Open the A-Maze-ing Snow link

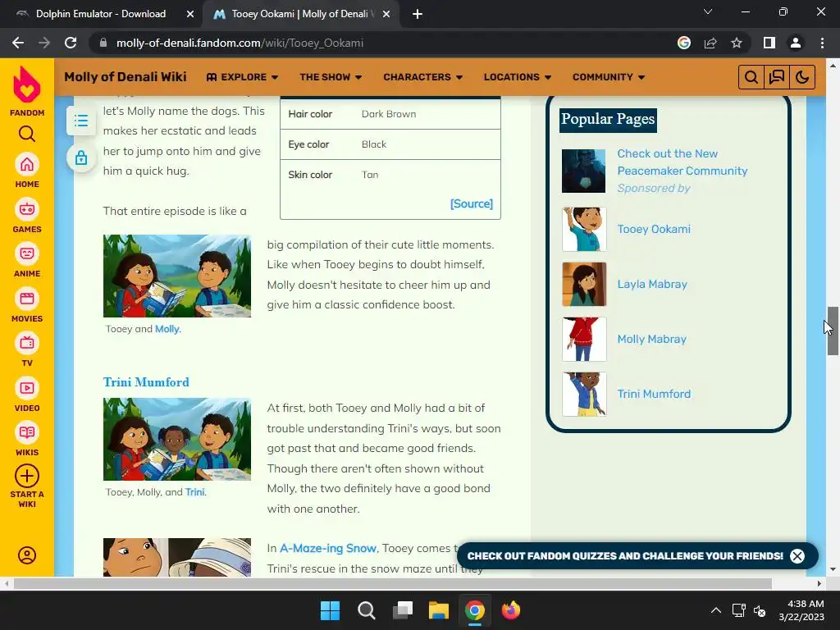click(328, 548)
